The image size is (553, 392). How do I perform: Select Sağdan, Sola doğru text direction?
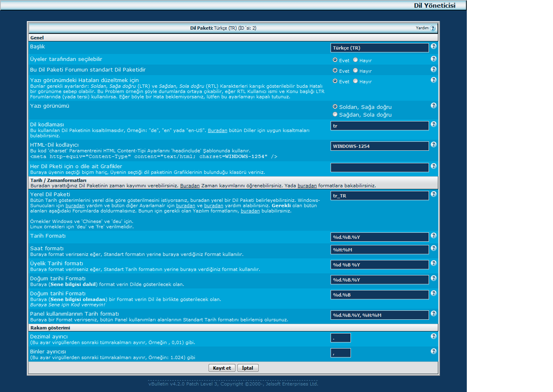335,115
